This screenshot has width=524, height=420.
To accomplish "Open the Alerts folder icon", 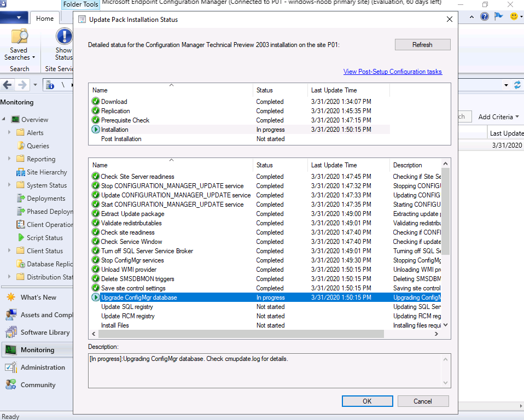I will (20, 132).
